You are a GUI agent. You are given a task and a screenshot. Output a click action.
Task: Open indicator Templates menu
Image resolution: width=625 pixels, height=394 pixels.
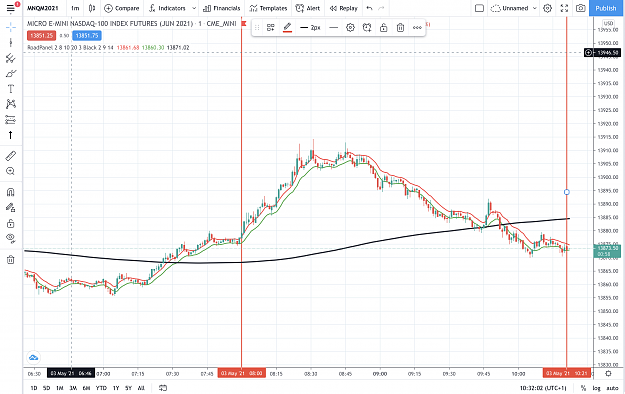[x=268, y=8]
